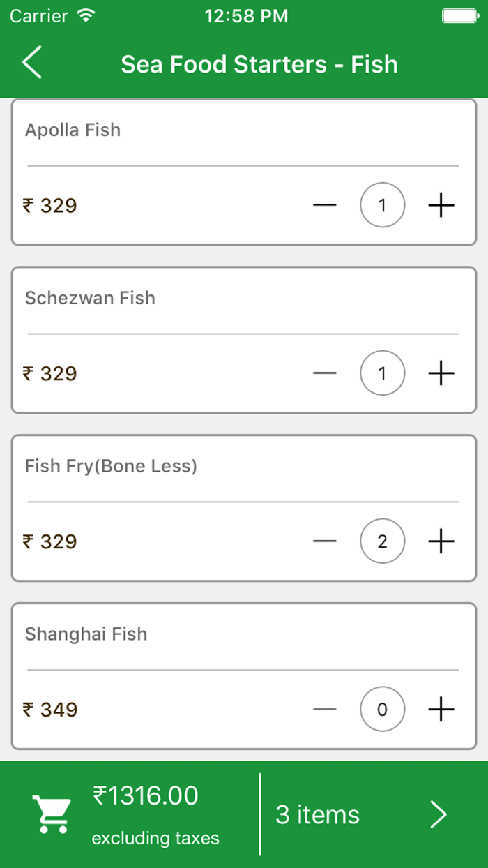Open the Shanghai Fish item name
This screenshot has width=488, height=868.
(86, 634)
